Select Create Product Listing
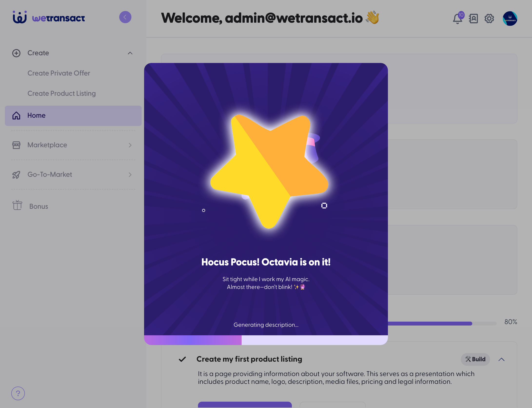The width and height of the screenshot is (532, 408). [62, 93]
